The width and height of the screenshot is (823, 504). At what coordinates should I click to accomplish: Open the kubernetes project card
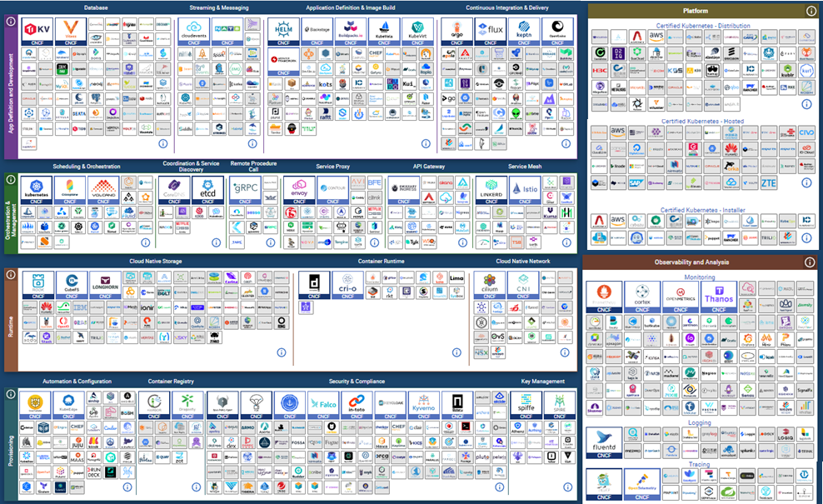(36, 190)
